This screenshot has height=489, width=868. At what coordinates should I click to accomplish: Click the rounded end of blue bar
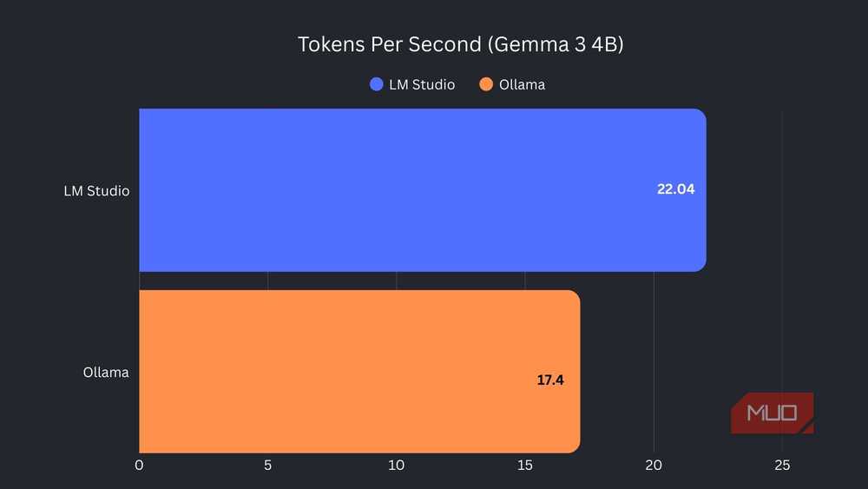pos(700,190)
